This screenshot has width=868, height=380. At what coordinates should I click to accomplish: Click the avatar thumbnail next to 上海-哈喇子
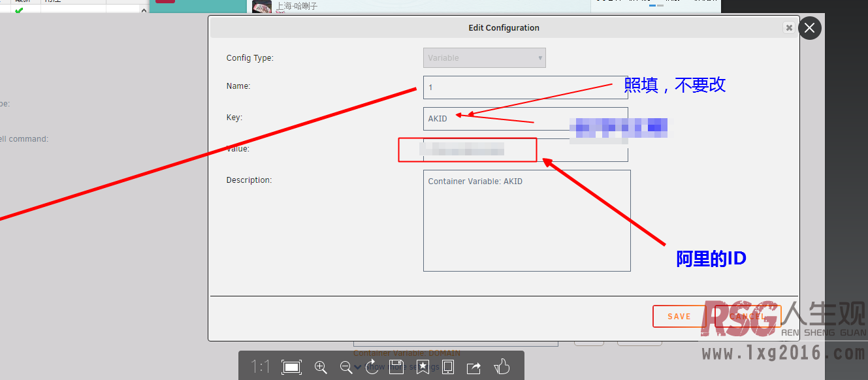pyautogui.click(x=262, y=7)
